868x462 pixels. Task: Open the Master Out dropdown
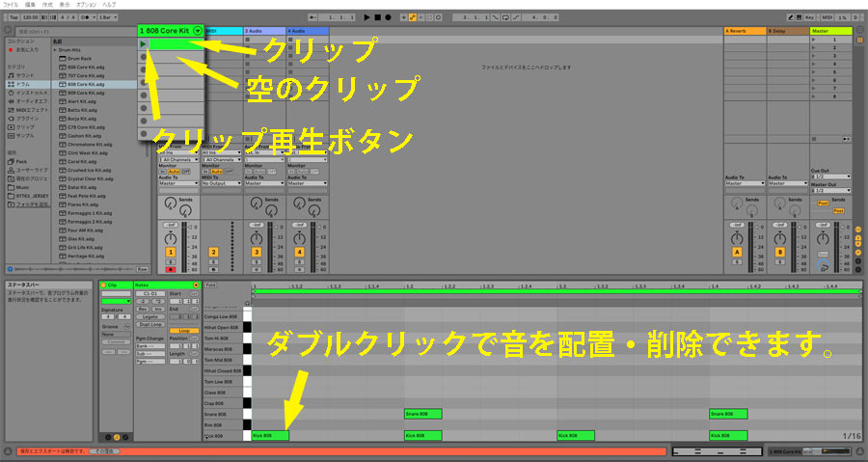coord(830,190)
